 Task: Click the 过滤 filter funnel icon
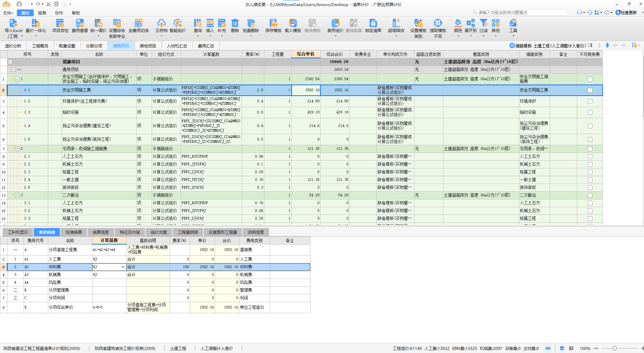[484, 23]
